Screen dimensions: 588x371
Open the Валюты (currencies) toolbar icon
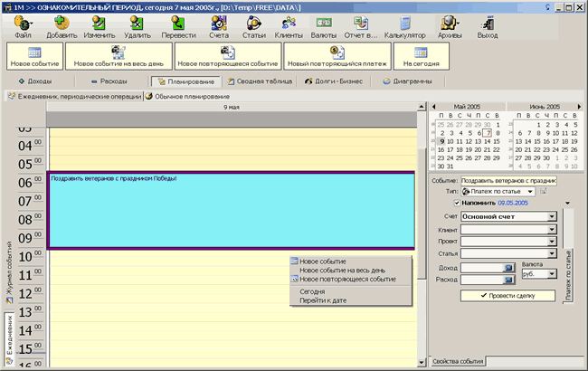click(324, 26)
